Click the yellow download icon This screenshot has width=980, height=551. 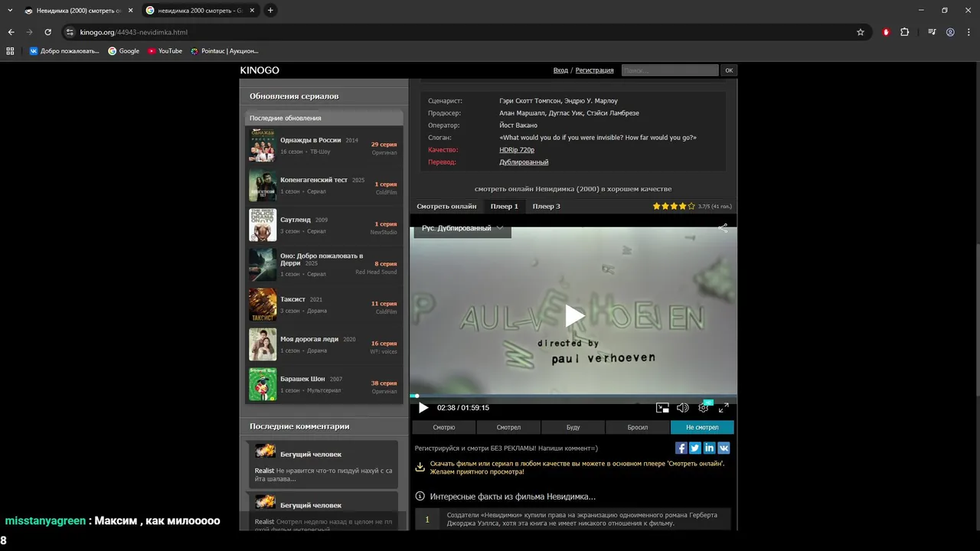[420, 467]
